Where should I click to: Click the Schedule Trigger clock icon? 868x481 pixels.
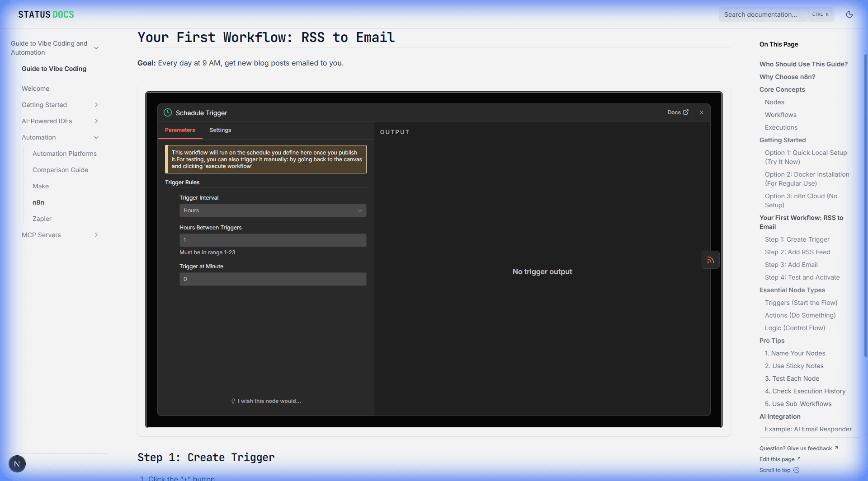(168, 112)
